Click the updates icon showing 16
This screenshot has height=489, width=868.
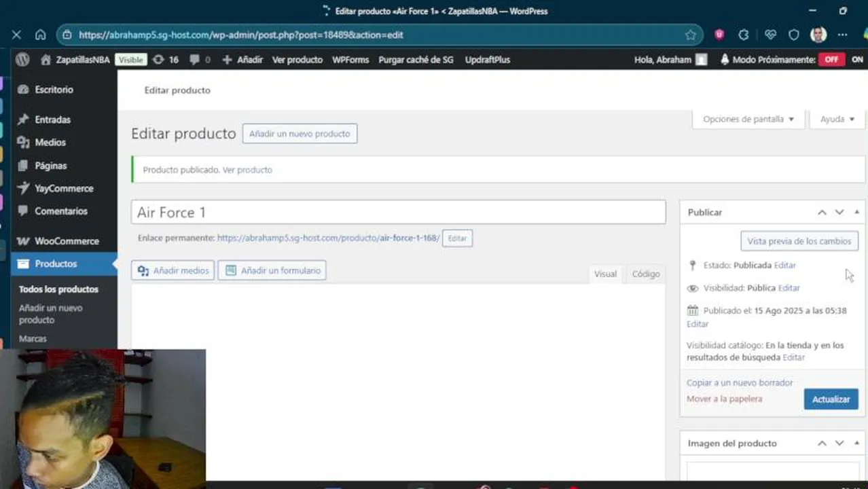[166, 60]
